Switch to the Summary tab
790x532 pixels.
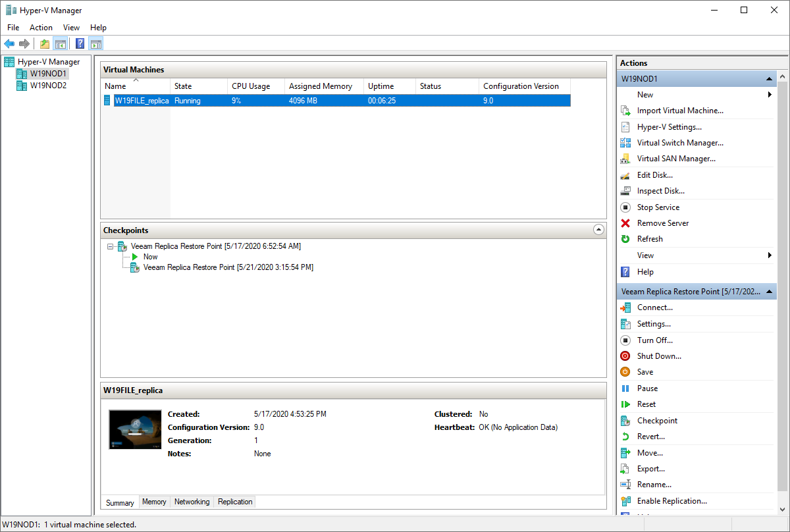tap(120, 502)
